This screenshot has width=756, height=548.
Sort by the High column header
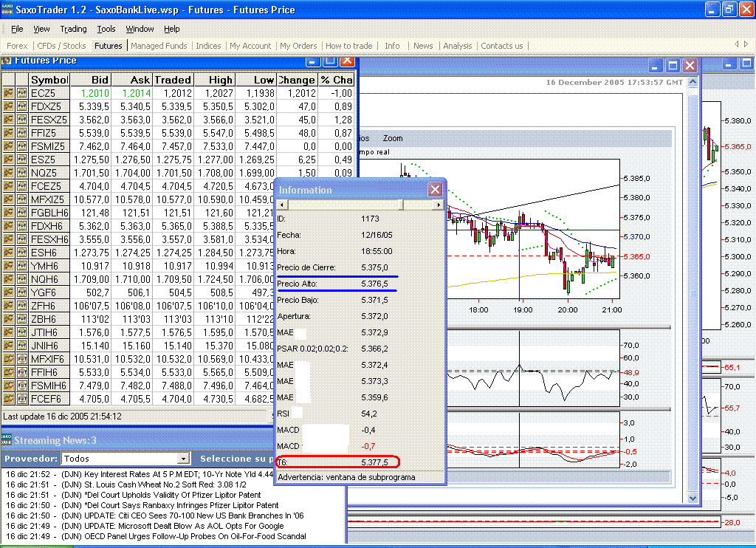(215, 80)
